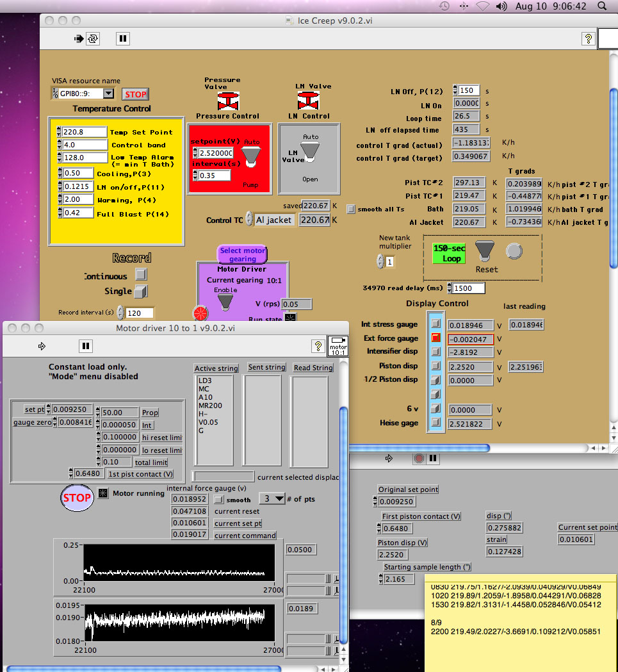
Task: Open macOS Spotlight search
Action: [602, 6]
